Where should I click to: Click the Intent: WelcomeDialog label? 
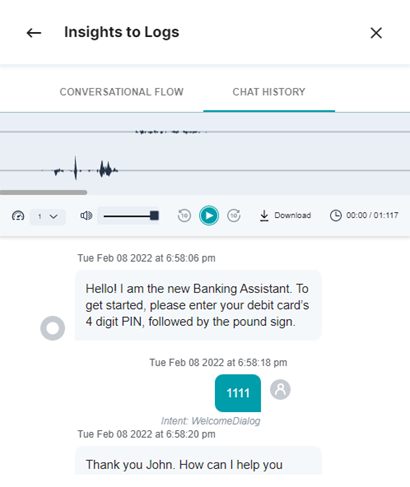pos(211,421)
